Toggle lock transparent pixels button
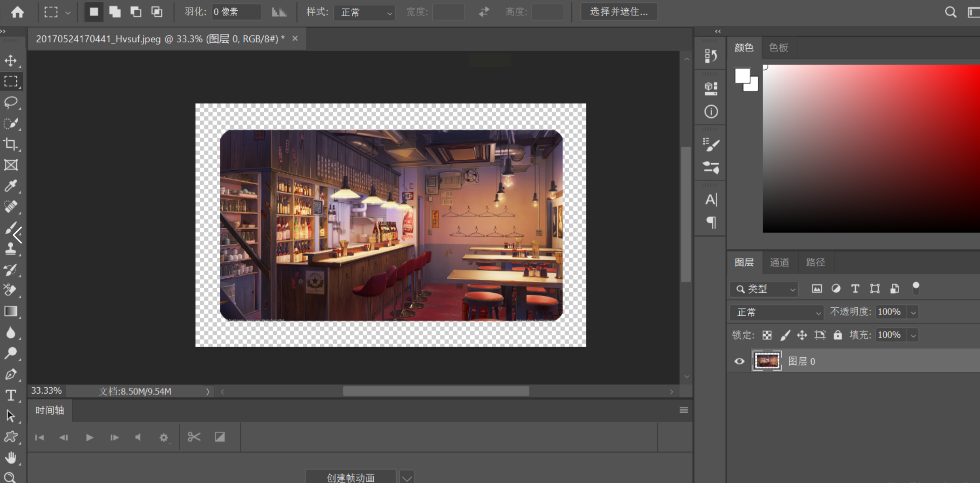The width and height of the screenshot is (980, 483). point(767,335)
